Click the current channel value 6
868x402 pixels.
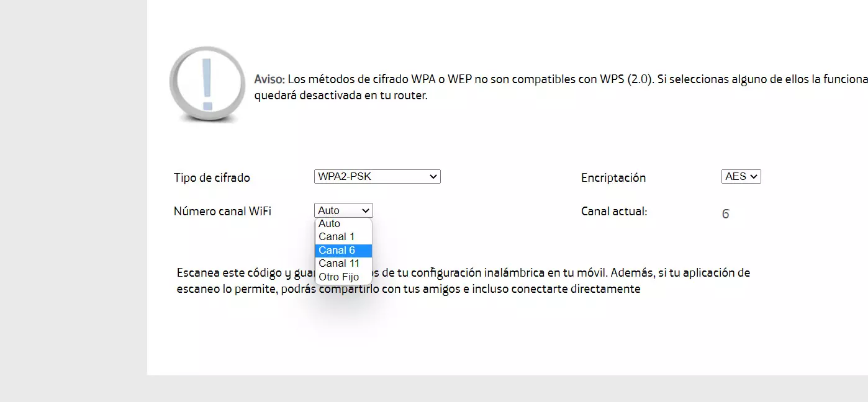pos(726,215)
